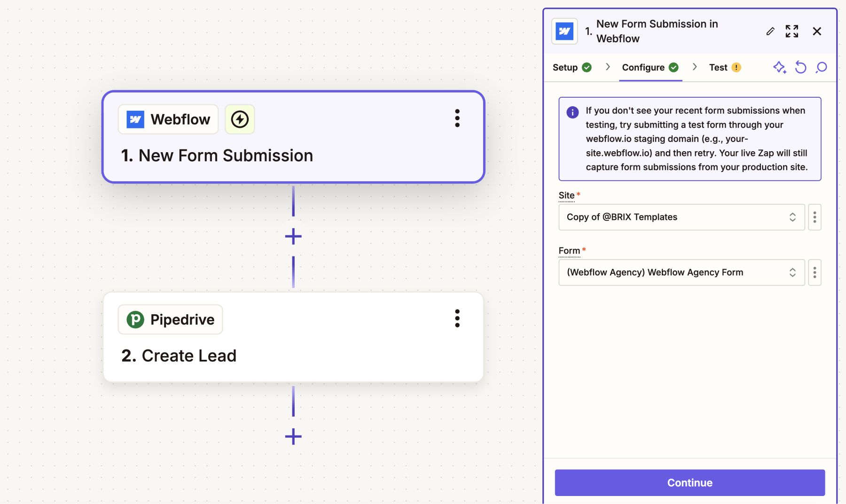Open the comment bubble icon

pos(821,68)
